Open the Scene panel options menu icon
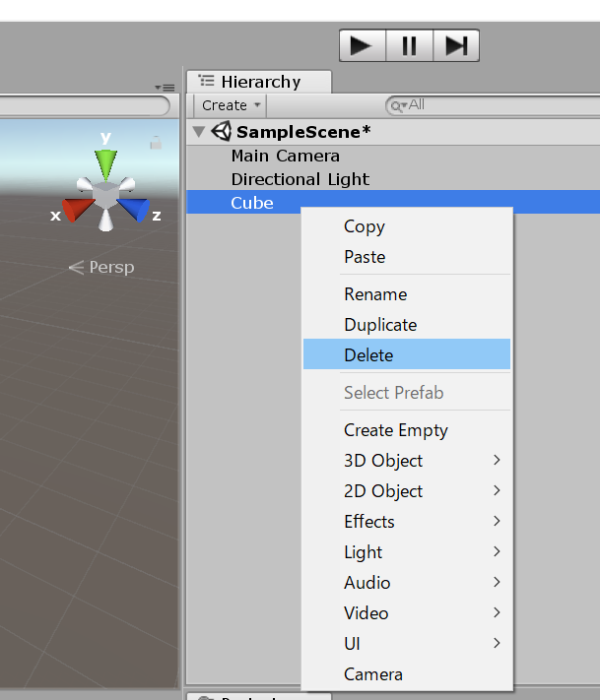 [166, 87]
